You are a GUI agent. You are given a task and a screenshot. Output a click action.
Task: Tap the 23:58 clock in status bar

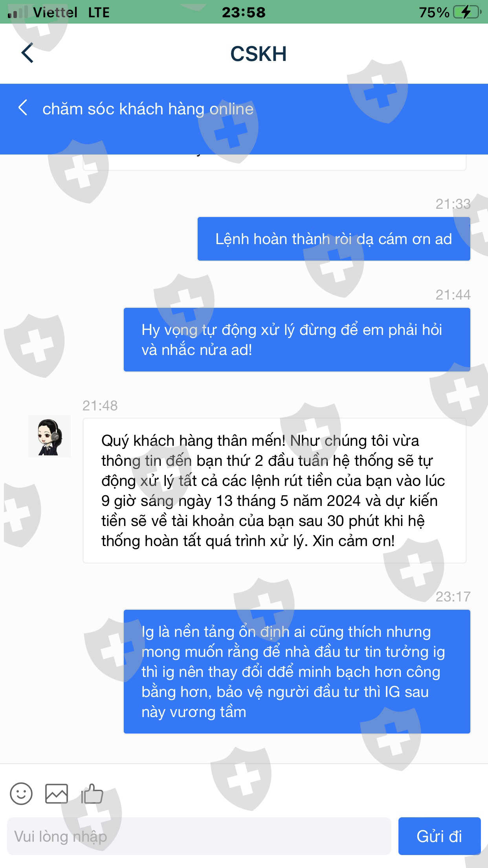pos(244,12)
